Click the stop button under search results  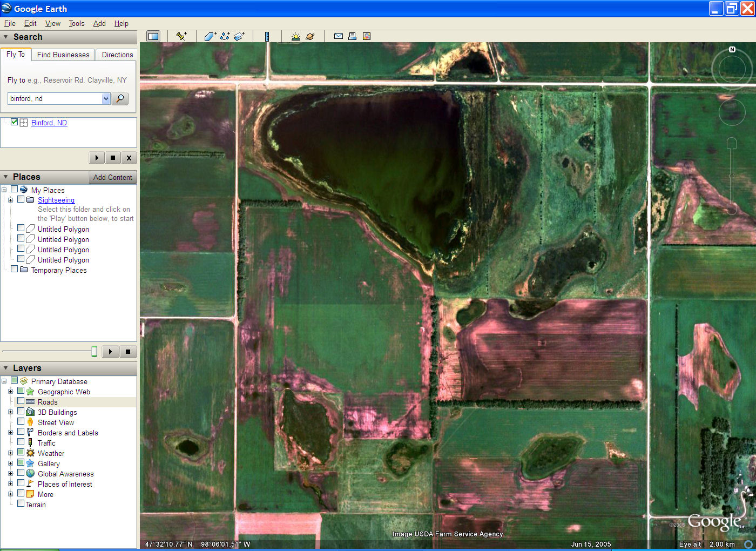(112, 158)
